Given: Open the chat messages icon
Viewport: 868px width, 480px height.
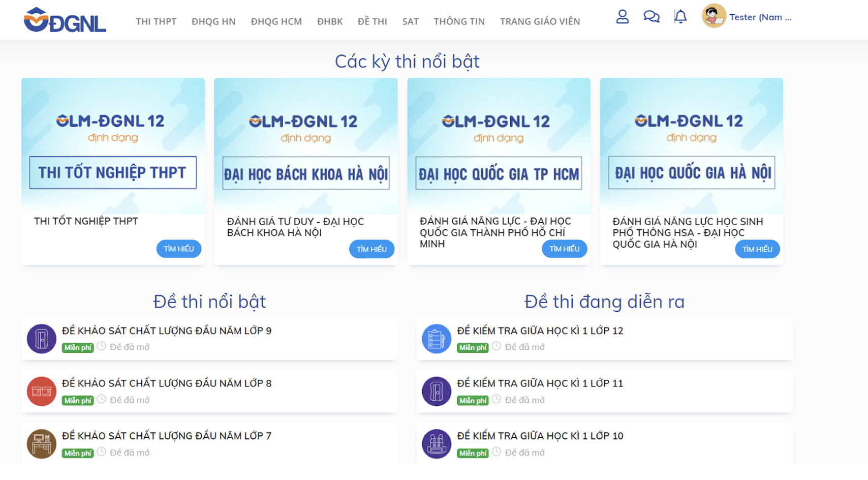Looking at the screenshot, I should pyautogui.click(x=650, y=17).
